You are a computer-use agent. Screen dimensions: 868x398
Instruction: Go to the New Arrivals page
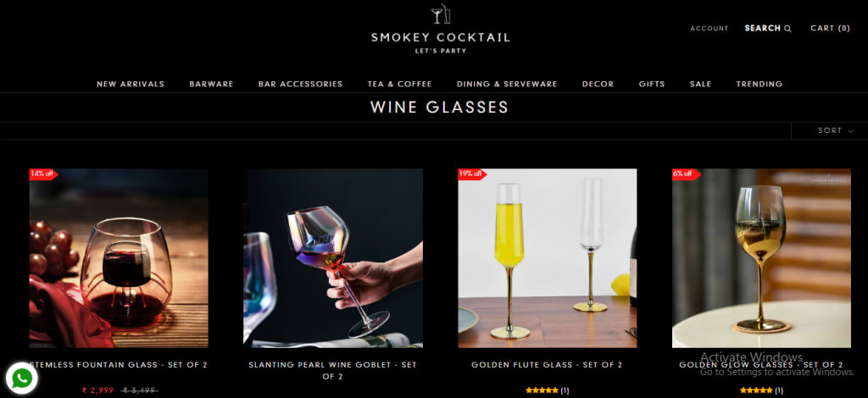(x=130, y=84)
